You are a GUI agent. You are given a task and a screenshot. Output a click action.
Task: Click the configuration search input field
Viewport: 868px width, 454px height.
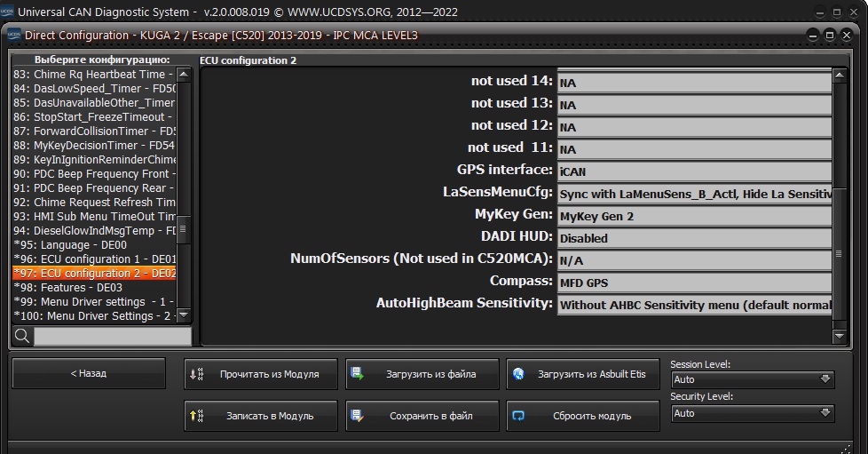pyautogui.click(x=112, y=336)
